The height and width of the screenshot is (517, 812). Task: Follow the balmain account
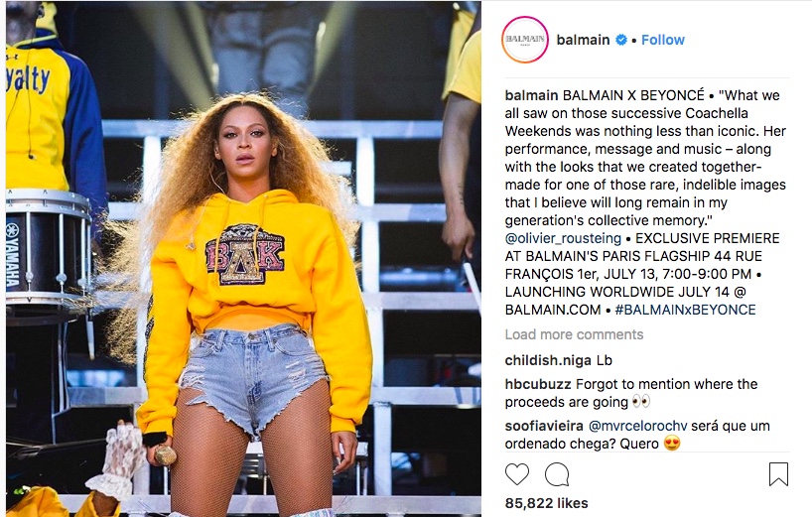point(663,40)
